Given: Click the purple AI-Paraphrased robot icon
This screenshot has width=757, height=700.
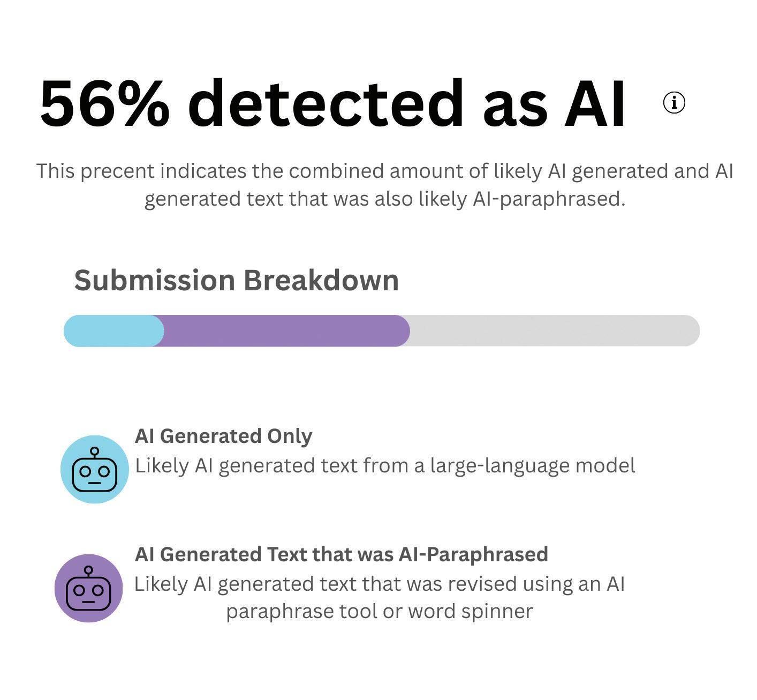Looking at the screenshot, I should pyautogui.click(x=89, y=588).
